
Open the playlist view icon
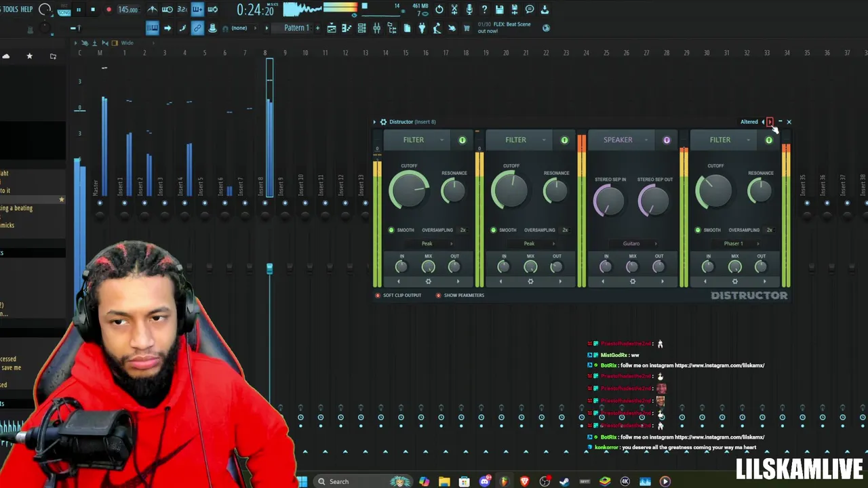point(332,28)
